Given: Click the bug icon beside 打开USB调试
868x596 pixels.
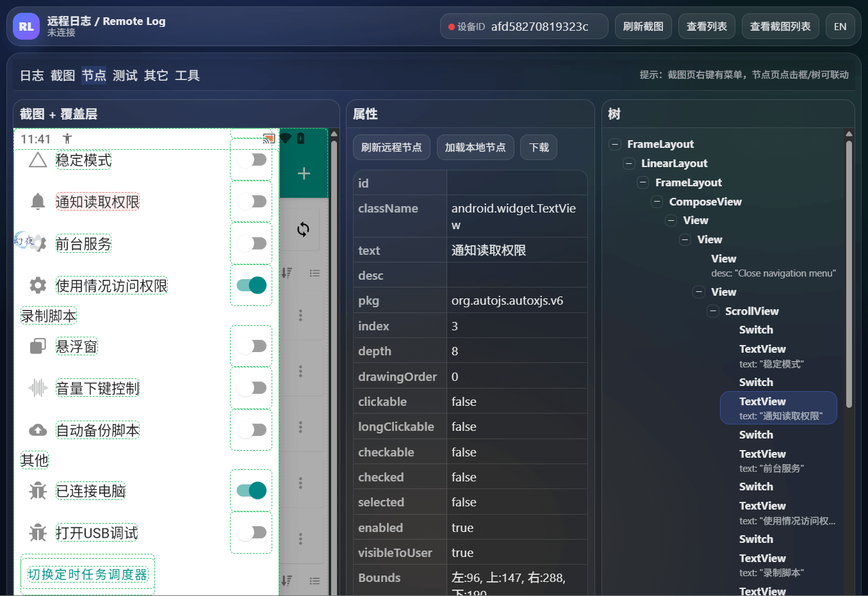Looking at the screenshot, I should (38, 533).
